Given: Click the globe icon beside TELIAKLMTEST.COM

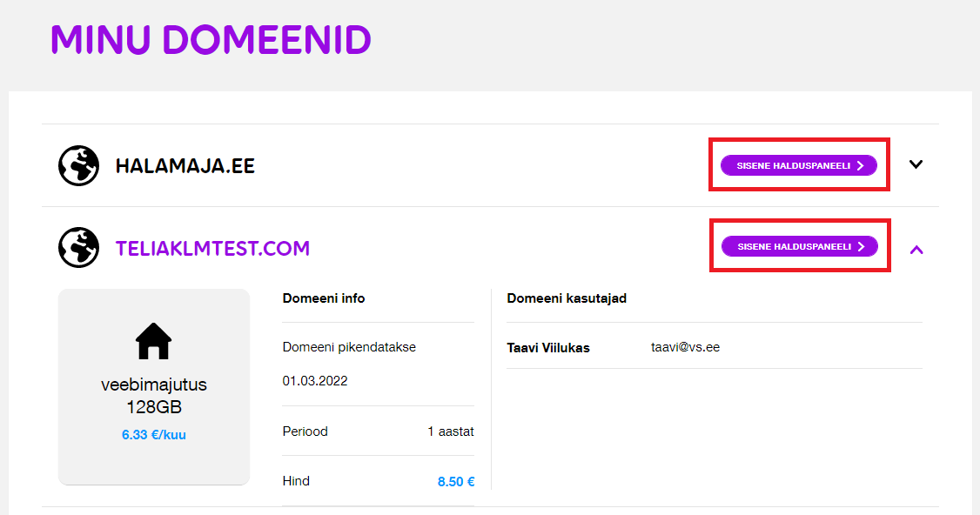Looking at the screenshot, I should click(78, 248).
